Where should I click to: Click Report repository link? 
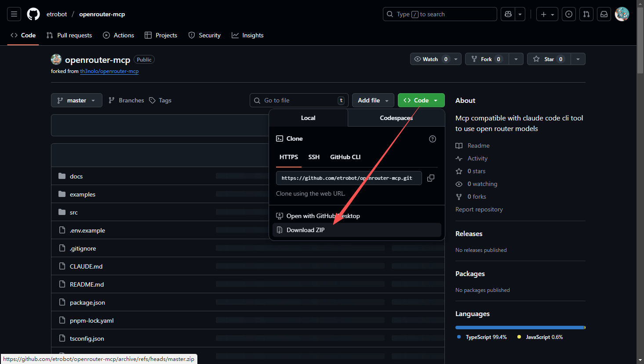(479, 209)
